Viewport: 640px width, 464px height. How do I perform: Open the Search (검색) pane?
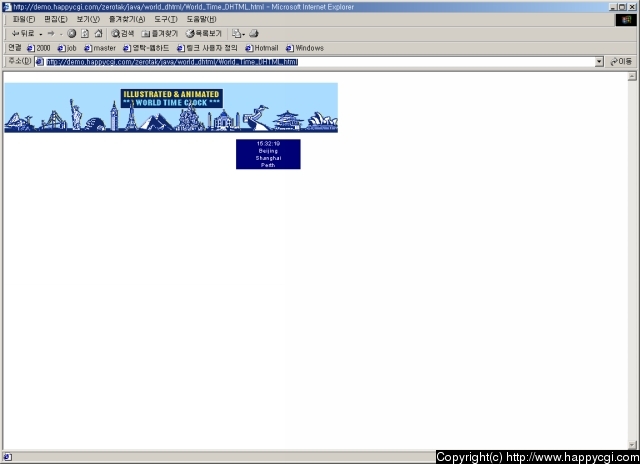(122, 33)
